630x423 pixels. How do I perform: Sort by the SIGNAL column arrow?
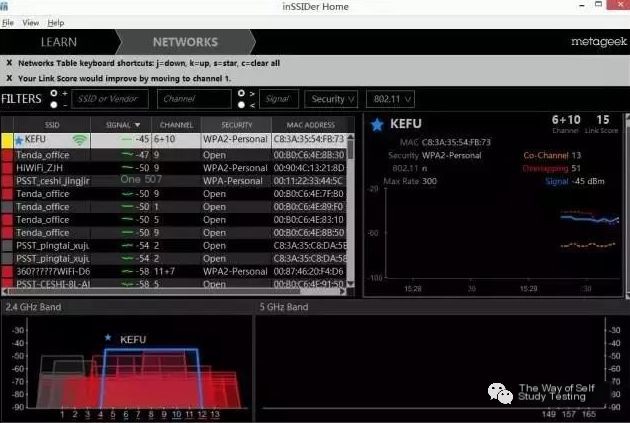[x=138, y=125]
